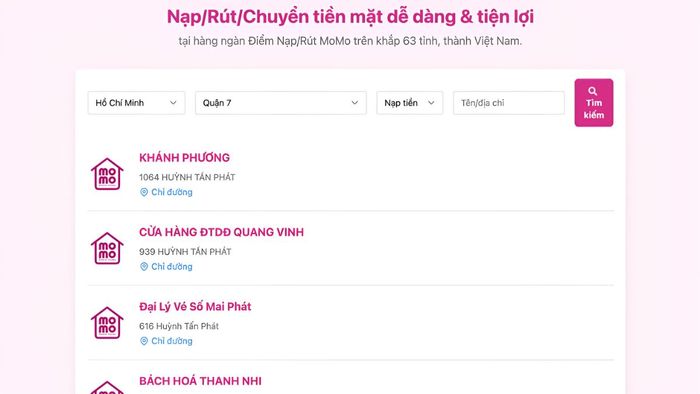Click the Nạp/Rút/Chuyển tiền mặt heading

coord(350,17)
